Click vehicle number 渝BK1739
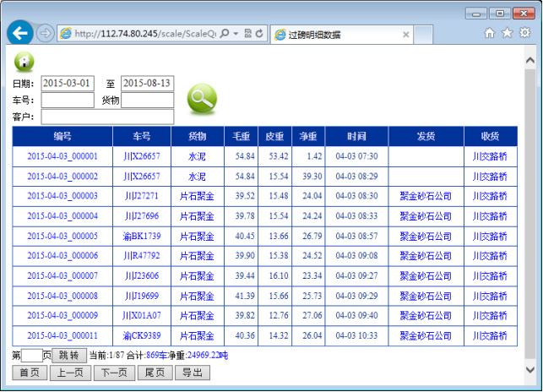Image resolution: width=543 pixels, height=392 pixels. click(142, 236)
